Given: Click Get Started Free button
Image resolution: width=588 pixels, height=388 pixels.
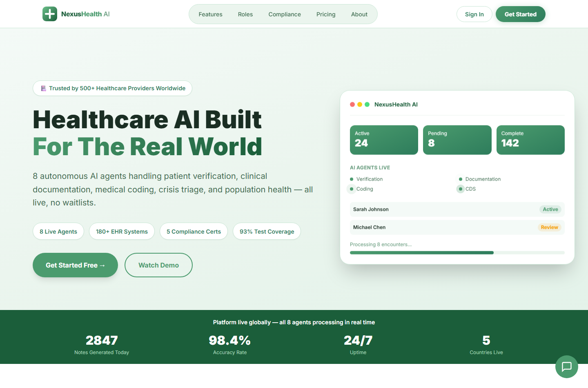Looking at the screenshot, I should tap(75, 265).
